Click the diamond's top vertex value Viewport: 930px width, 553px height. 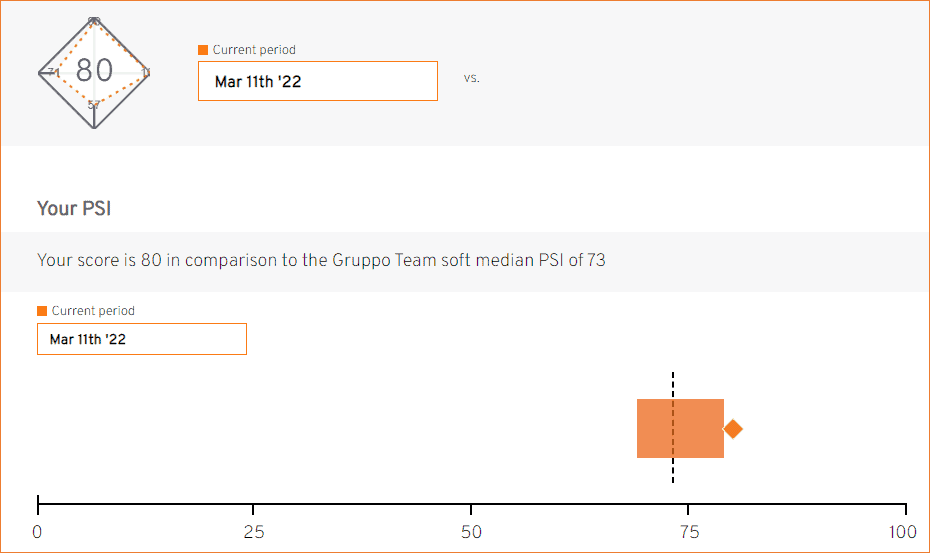point(94,21)
